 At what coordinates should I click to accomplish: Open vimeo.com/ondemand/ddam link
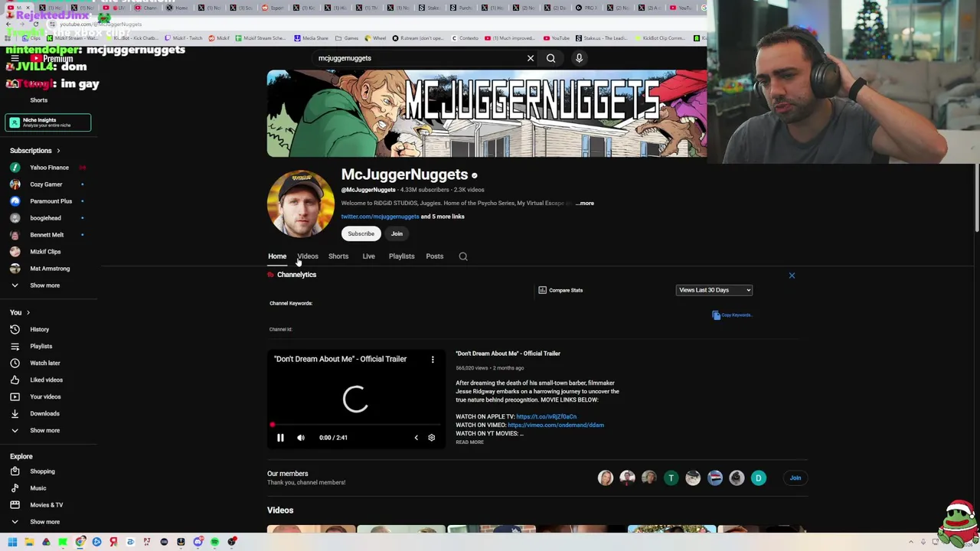point(556,425)
